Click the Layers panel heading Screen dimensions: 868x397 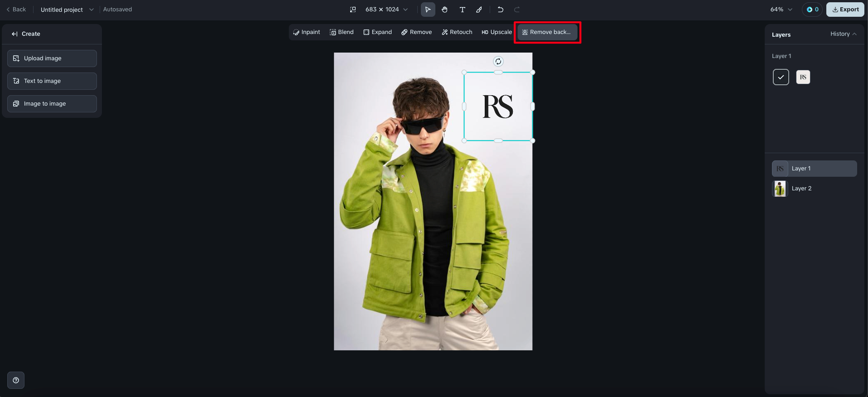click(781, 35)
